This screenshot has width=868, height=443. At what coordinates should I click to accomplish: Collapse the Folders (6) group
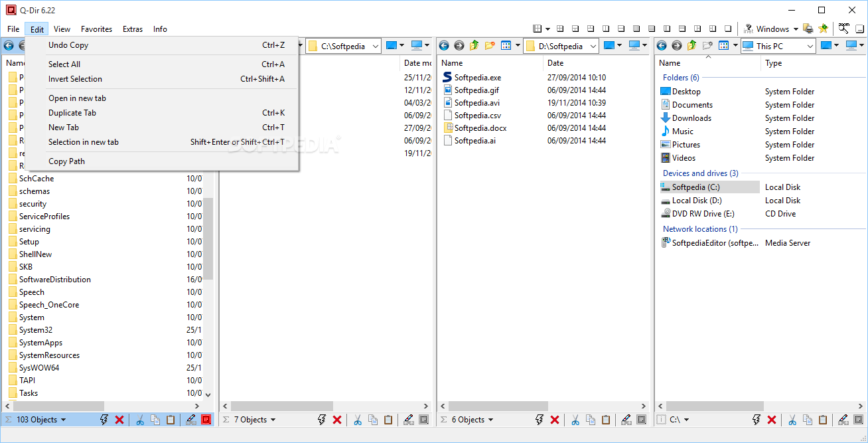click(x=681, y=78)
